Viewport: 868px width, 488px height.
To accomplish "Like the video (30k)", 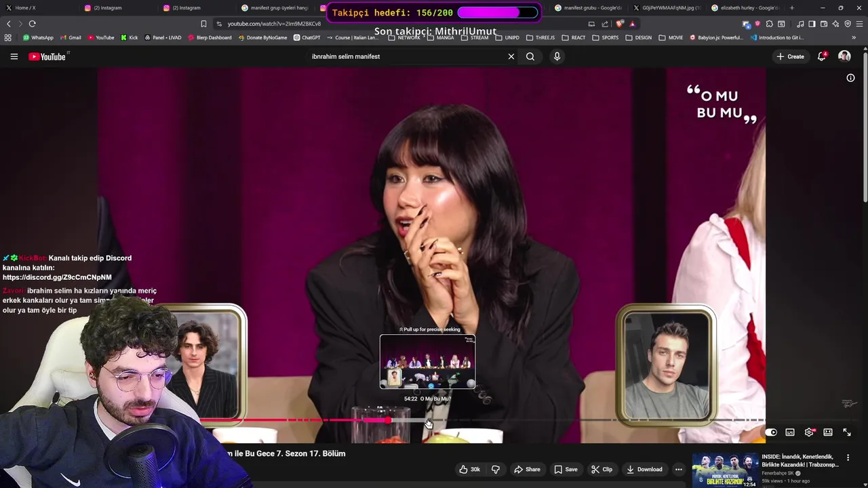I will pyautogui.click(x=469, y=469).
